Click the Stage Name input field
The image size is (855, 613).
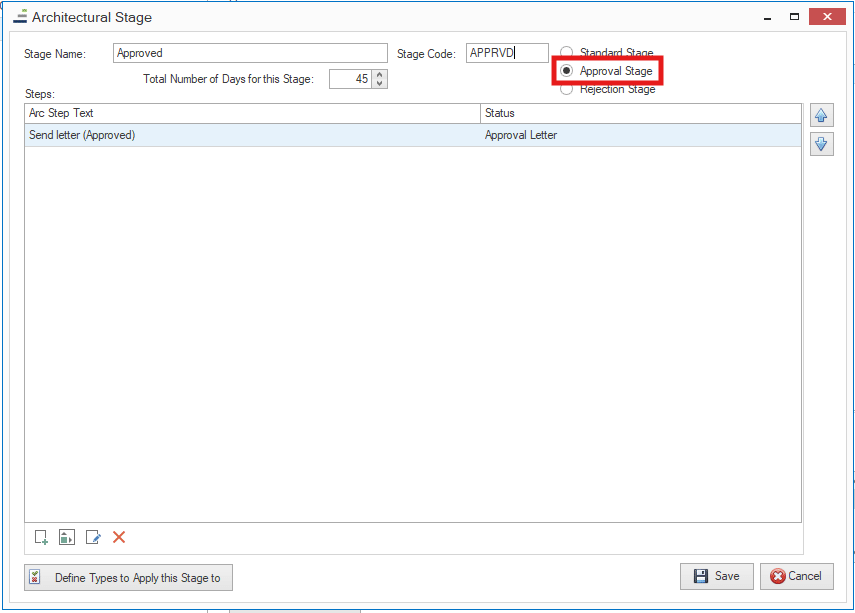tap(250, 53)
